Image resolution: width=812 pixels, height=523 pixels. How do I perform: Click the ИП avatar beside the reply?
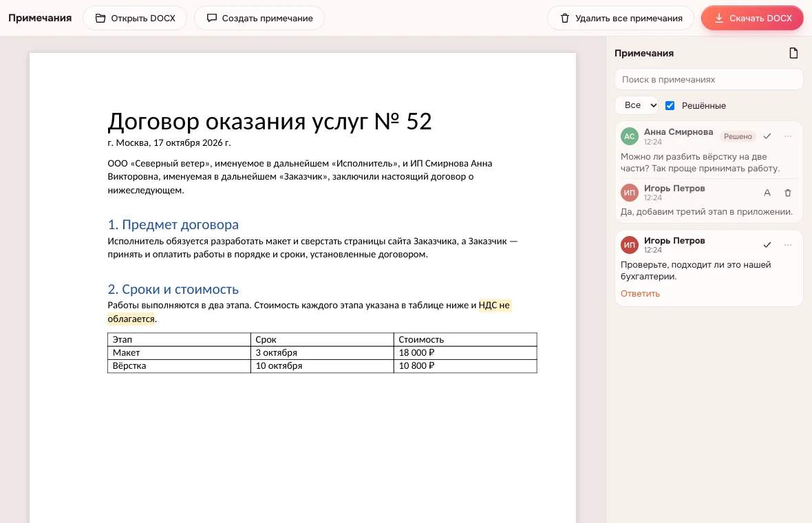[629, 193]
